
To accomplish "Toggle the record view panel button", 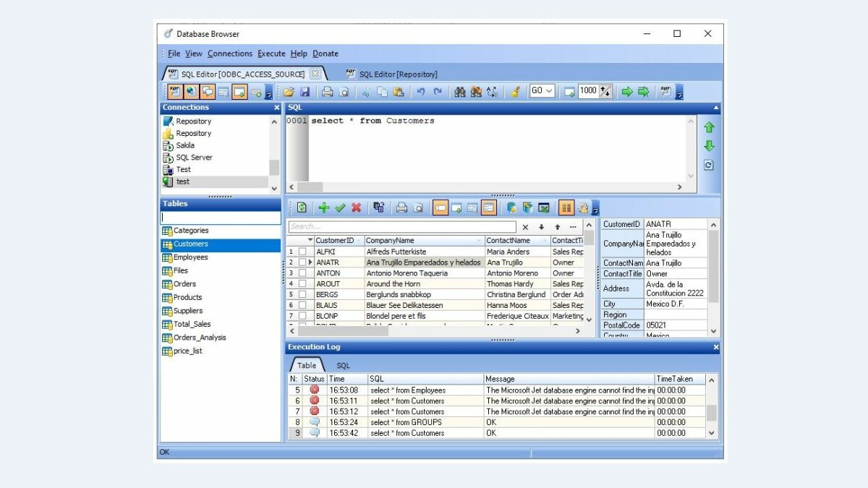I will point(489,207).
